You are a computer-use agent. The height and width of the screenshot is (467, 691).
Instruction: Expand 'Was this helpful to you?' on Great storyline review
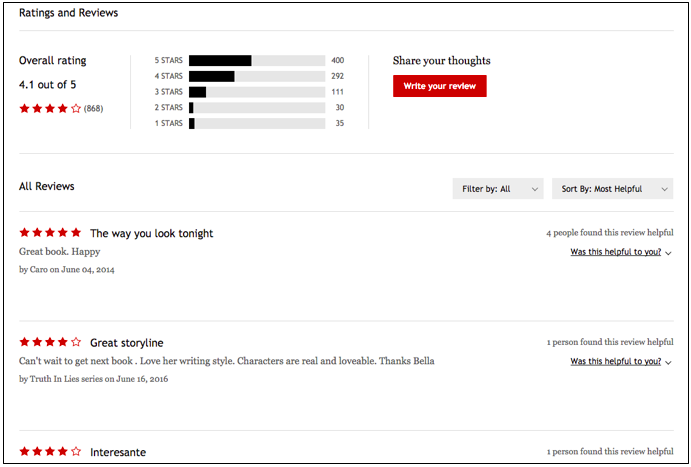(x=615, y=361)
